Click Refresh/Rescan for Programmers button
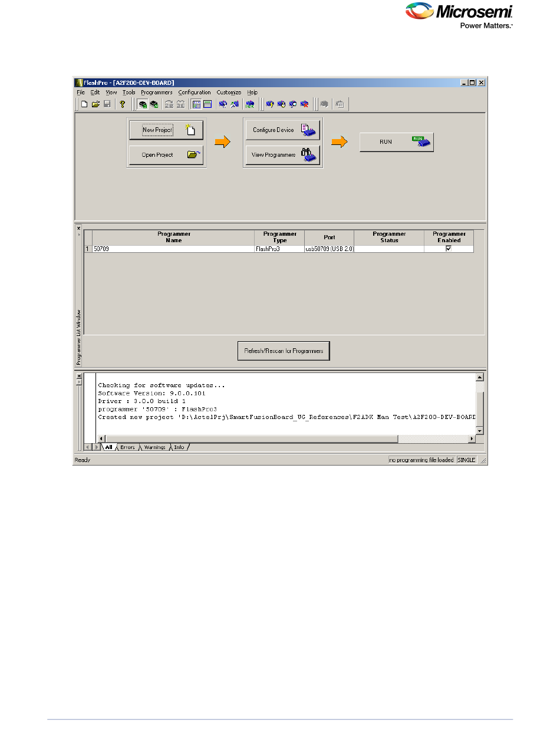This screenshot has width=560, height=739. 284,351
